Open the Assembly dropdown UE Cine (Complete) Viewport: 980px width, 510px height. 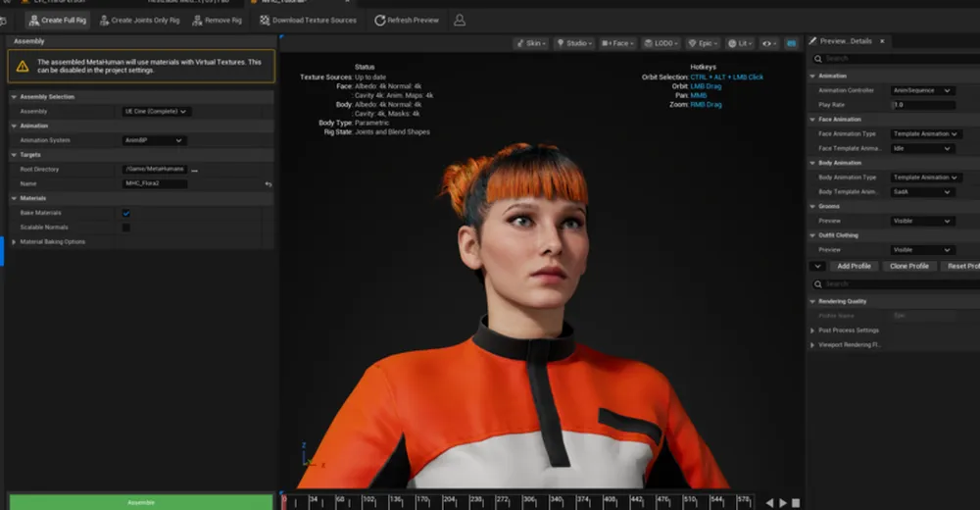(156, 112)
